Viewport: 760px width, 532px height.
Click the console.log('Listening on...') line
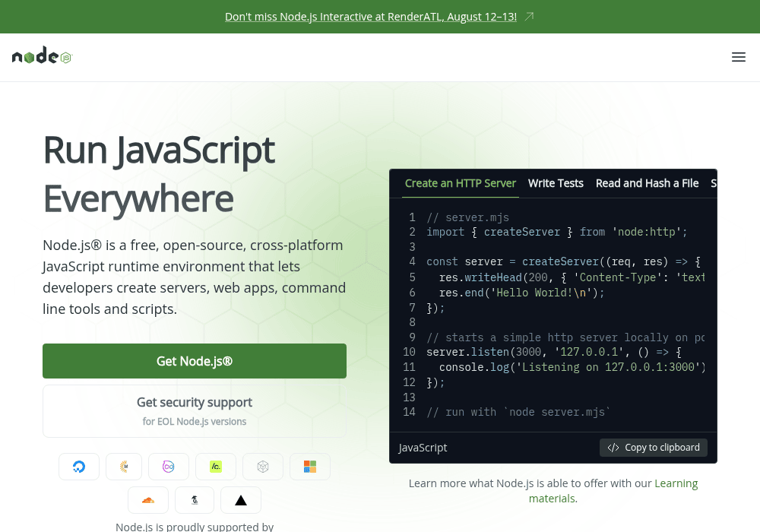pos(572,367)
